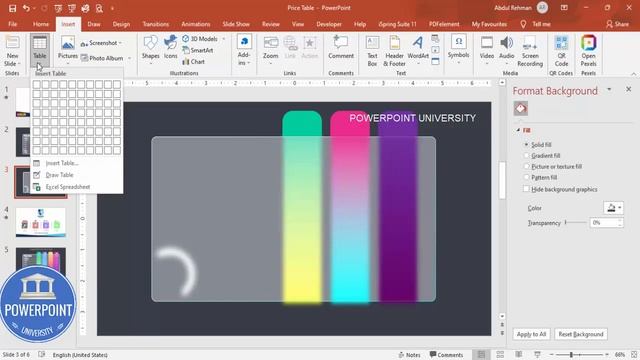Switch to the Transitions tab
This screenshot has width=640, height=360.
(156, 24)
